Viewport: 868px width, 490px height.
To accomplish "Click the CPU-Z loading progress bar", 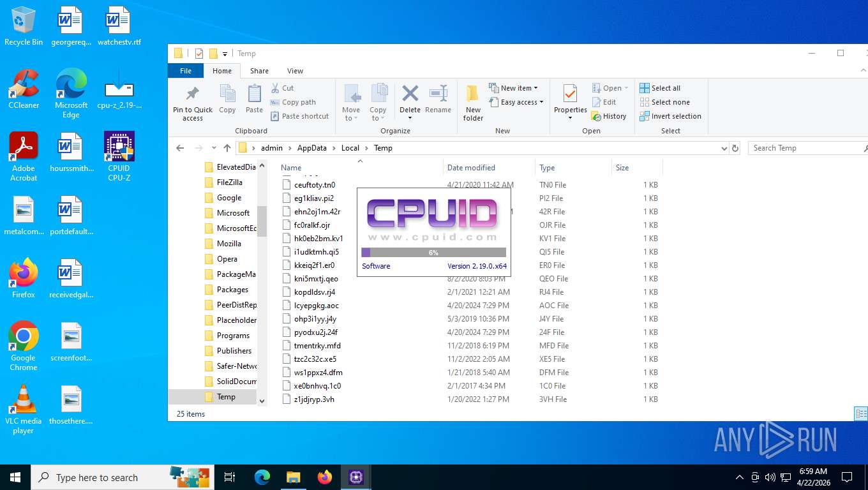I will click(x=433, y=253).
